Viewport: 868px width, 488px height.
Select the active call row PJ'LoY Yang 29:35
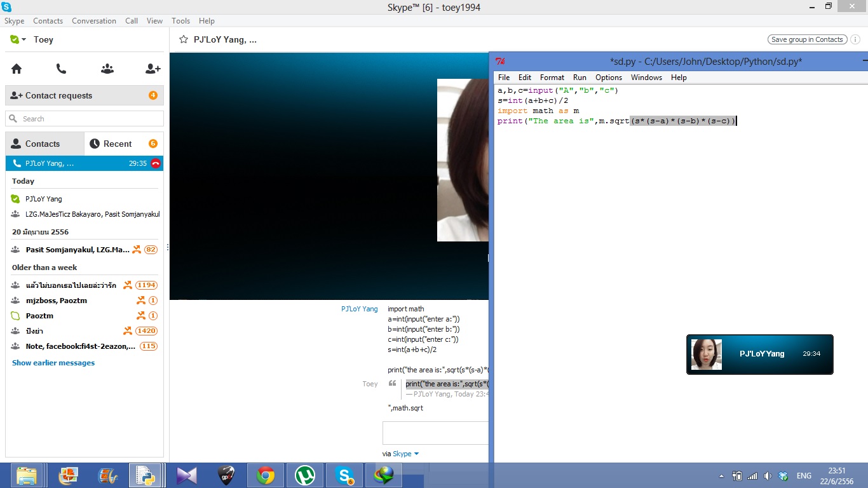(x=85, y=163)
